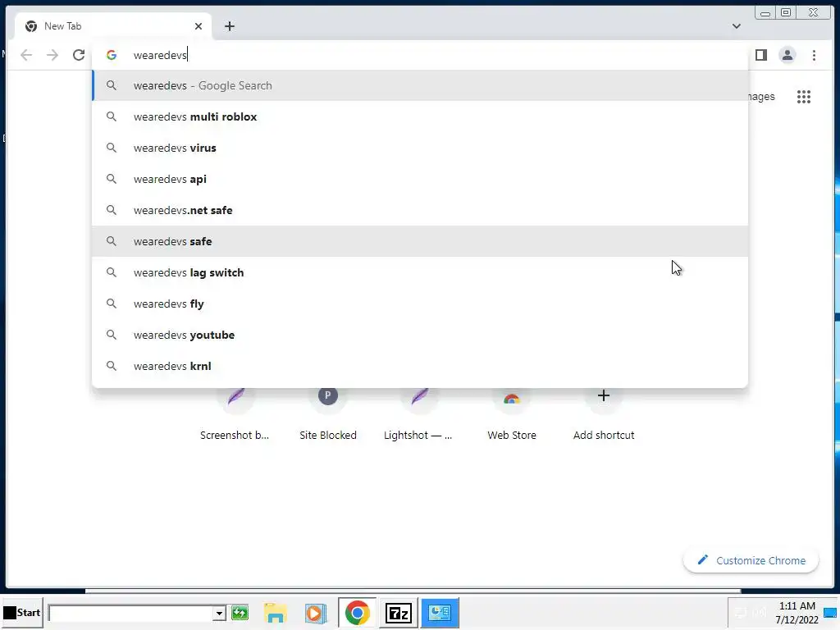Open the Google apps grid icon
Viewport: 840px width, 630px height.
click(x=804, y=97)
